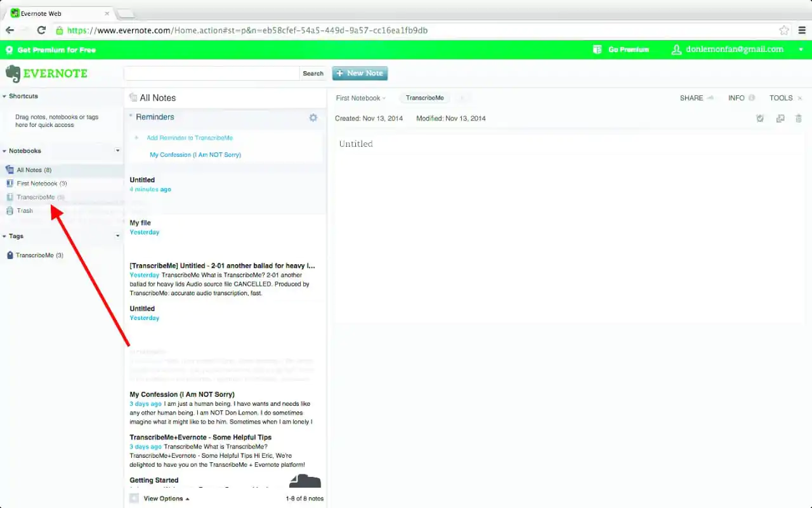The width and height of the screenshot is (812, 508).
Task: Create a note with New Note button
Action: click(x=360, y=73)
